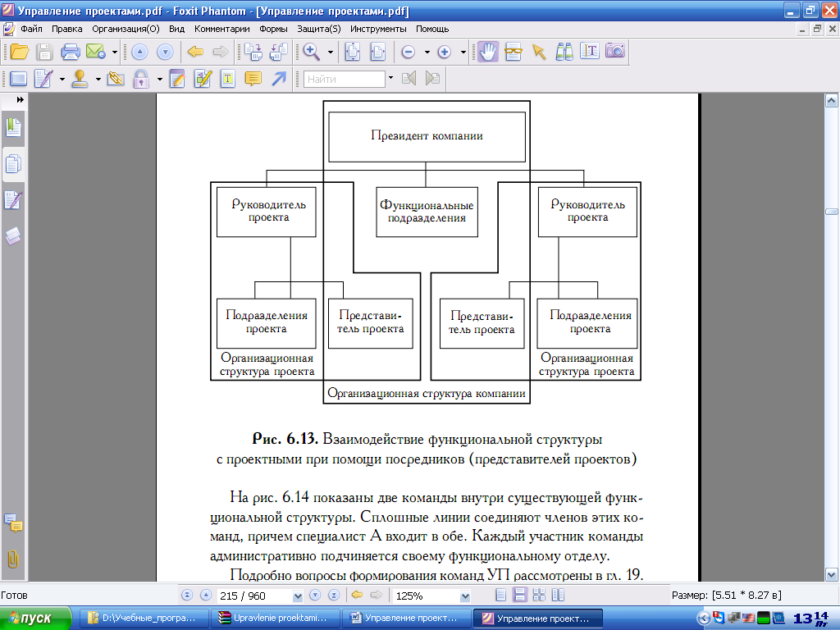840x630 pixels.
Task: Click the Email envelope icon
Action: pyautogui.click(x=95, y=52)
